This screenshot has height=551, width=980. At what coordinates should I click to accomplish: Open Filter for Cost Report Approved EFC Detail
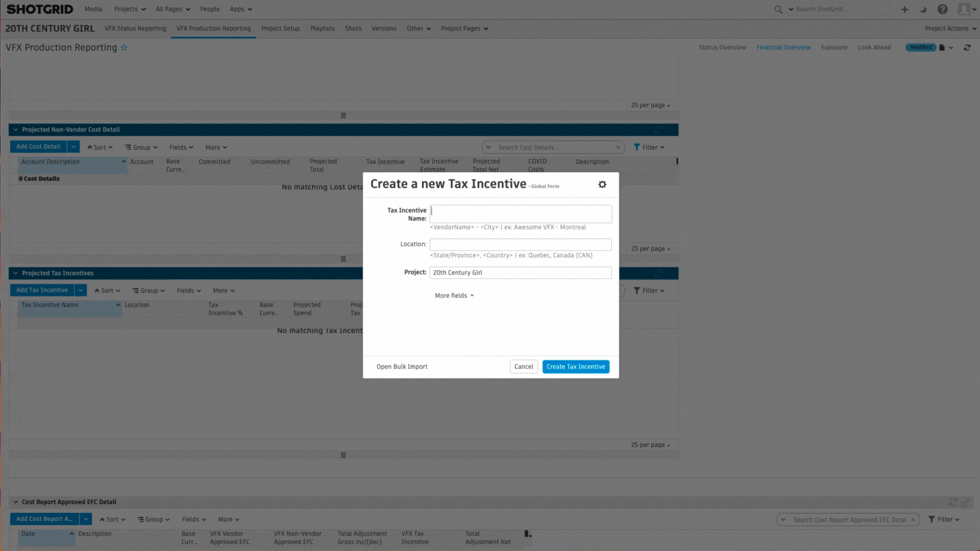(x=945, y=520)
